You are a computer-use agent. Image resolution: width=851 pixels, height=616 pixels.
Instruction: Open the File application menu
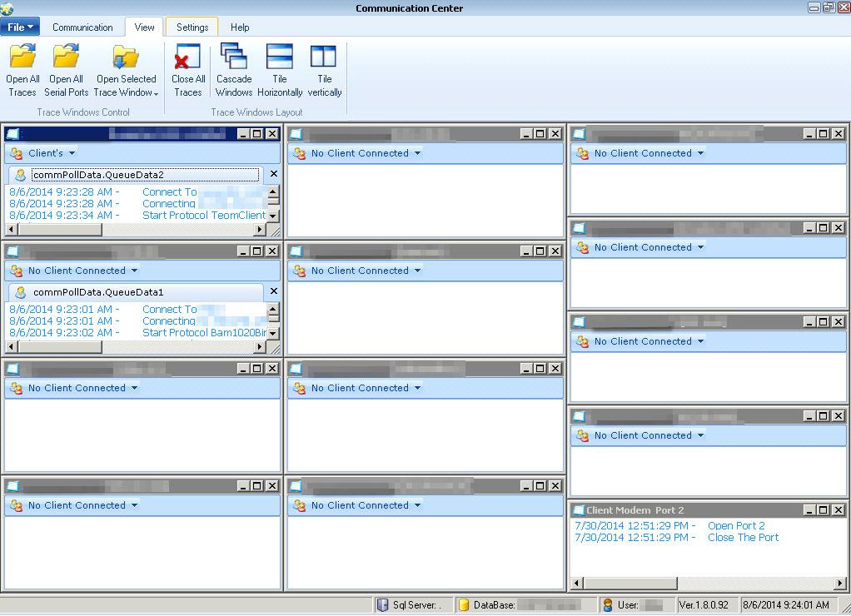tap(20, 27)
